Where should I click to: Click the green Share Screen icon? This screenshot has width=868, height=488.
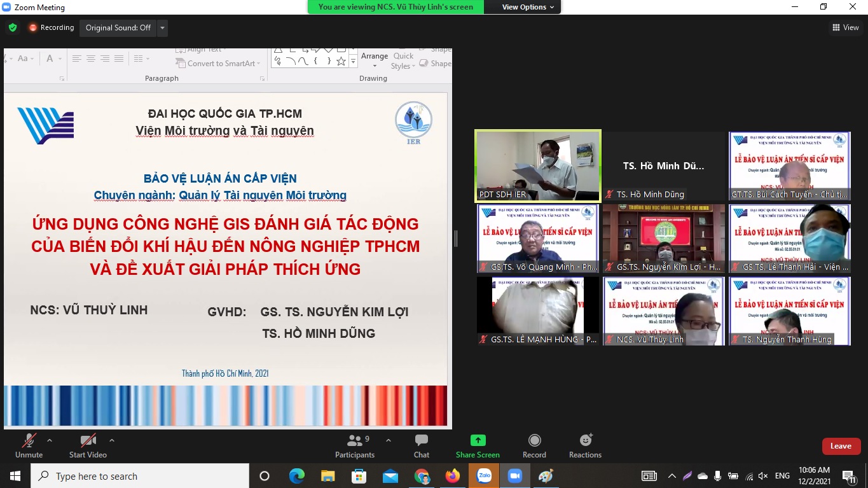[478, 441]
